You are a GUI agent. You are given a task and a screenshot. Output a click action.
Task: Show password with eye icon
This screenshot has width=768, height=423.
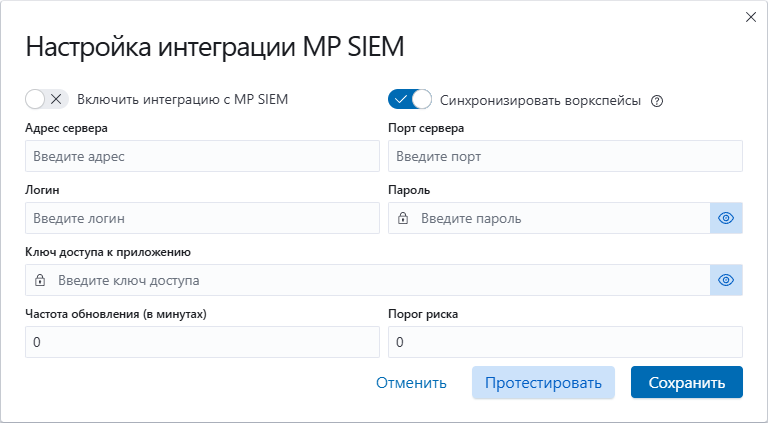(x=726, y=218)
